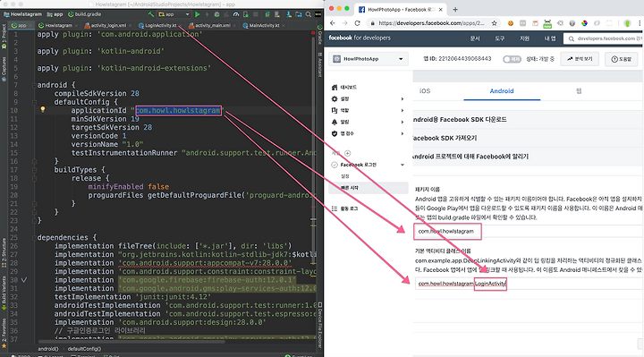This screenshot has height=357, width=644.
Task: Click the facebook for developers logo
Action: 360,38
